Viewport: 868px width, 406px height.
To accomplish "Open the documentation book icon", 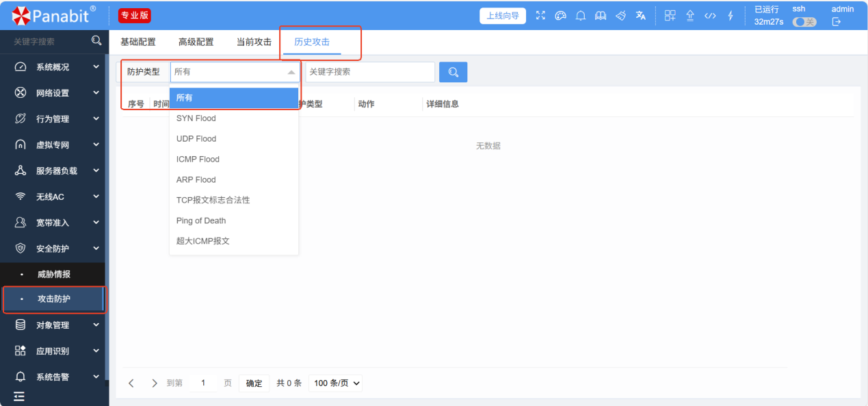I will 601,16.
